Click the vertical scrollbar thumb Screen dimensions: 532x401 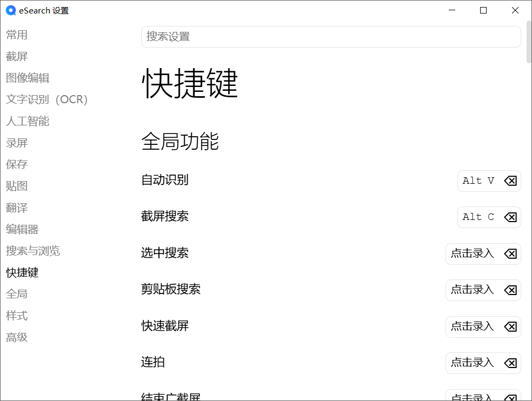pyautogui.click(x=529, y=42)
